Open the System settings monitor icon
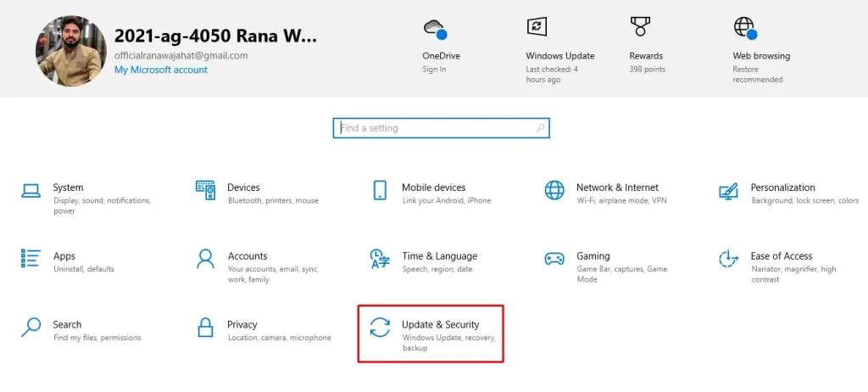The image size is (868, 392). coord(31,189)
